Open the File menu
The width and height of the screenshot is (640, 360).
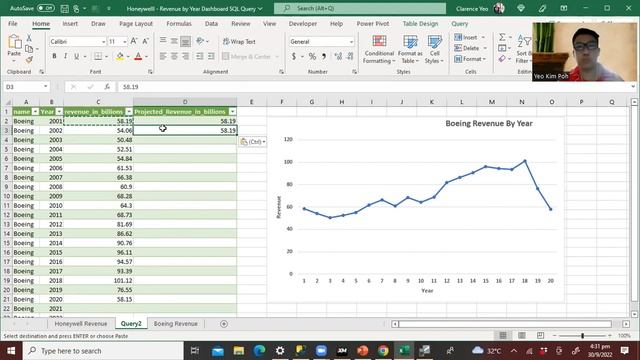coord(13,24)
